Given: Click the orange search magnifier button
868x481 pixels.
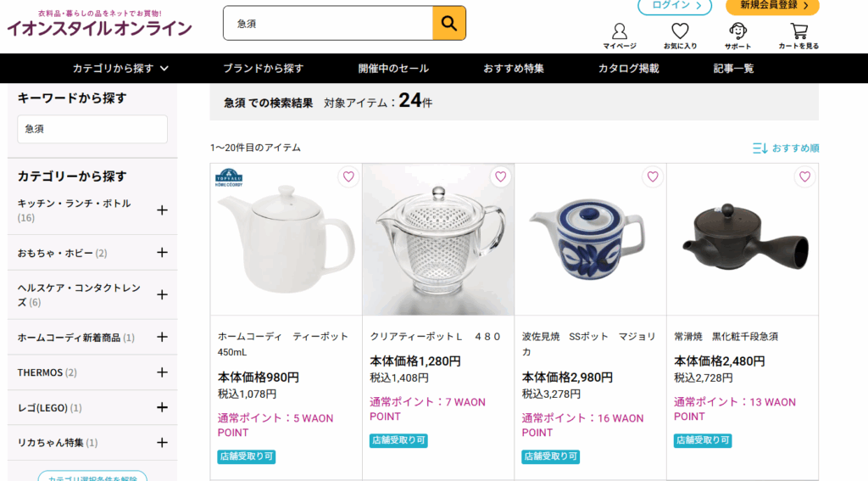Looking at the screenshot, I should pos(449,23).
